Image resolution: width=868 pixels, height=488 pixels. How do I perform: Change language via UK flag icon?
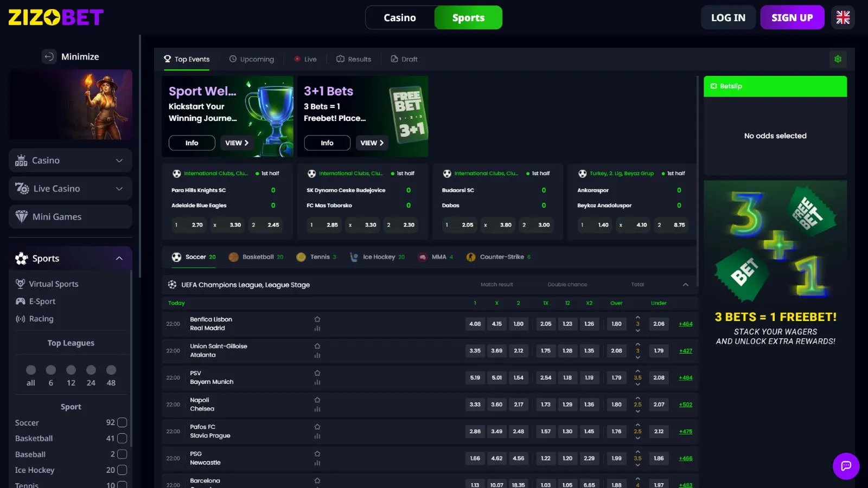tap(843, 17)
